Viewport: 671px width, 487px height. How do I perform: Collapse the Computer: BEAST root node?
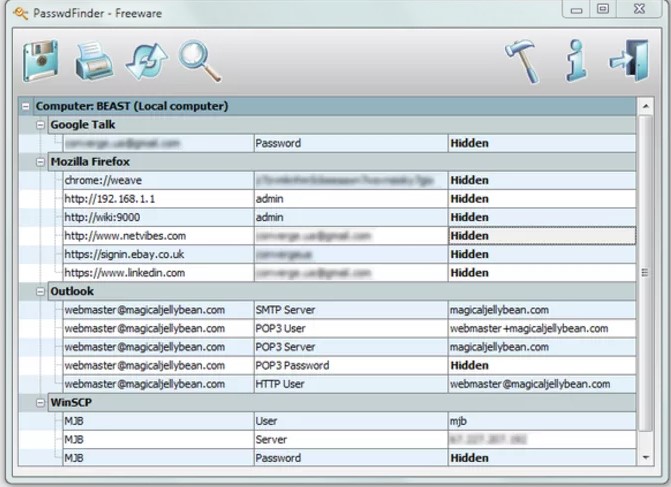coord(26,106)
